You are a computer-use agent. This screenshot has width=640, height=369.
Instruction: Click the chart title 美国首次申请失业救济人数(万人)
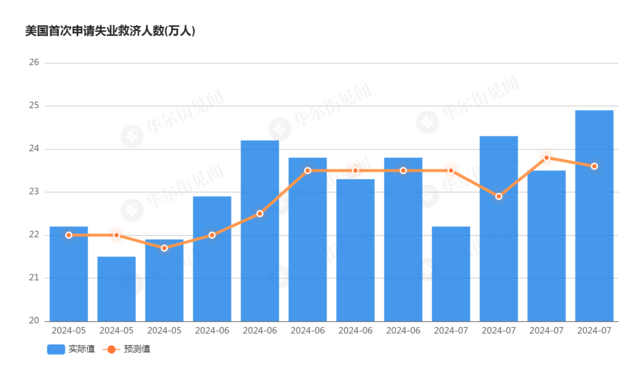click(x=110, y=31)
